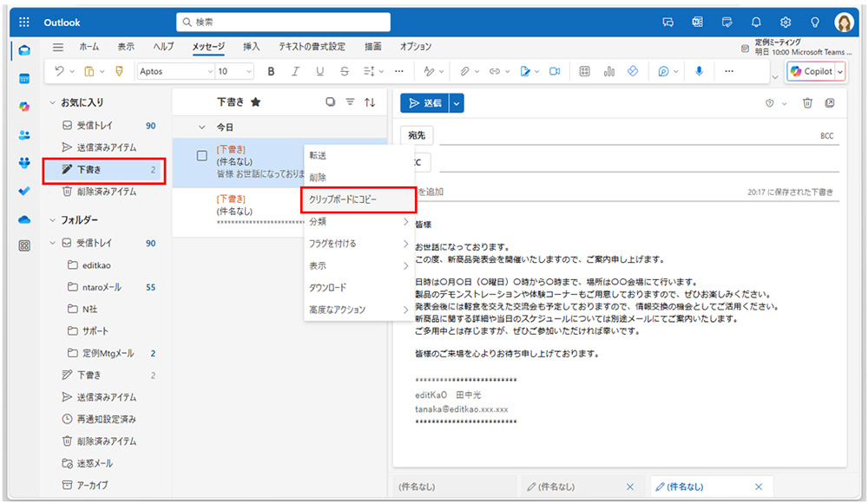Open the To Do checkmark icon
This screenshot has width=868, height=503.
[x=23, y=191]
